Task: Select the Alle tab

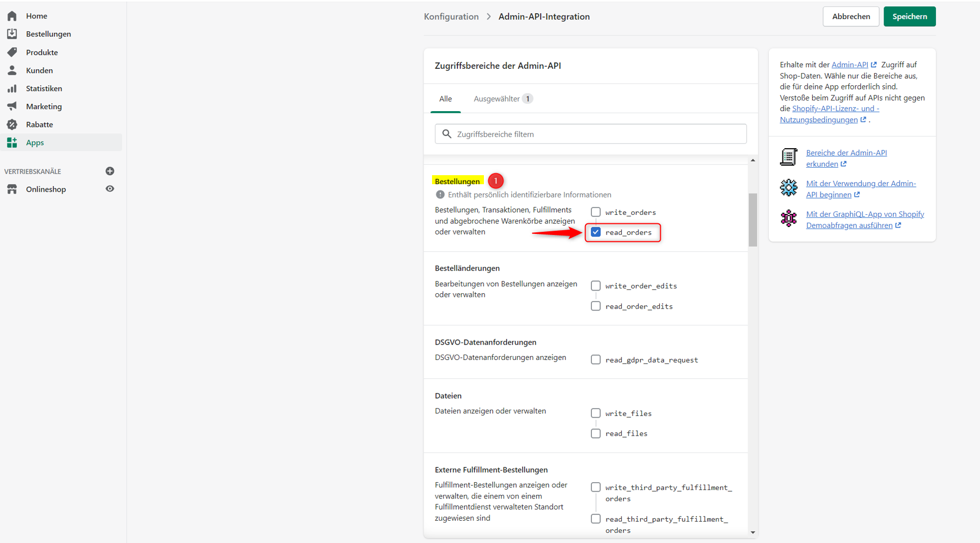Action: click(x=445, y=99)
